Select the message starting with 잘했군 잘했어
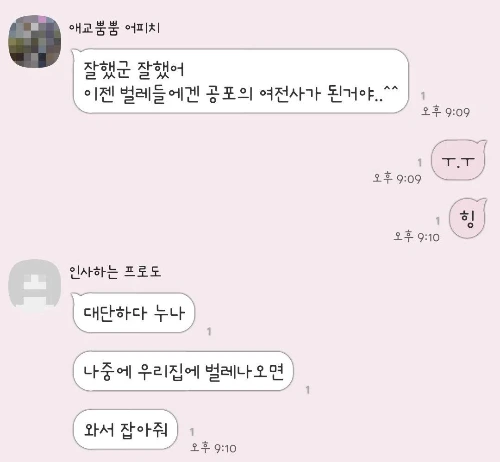500x462 pixels. tap(241, 81)
